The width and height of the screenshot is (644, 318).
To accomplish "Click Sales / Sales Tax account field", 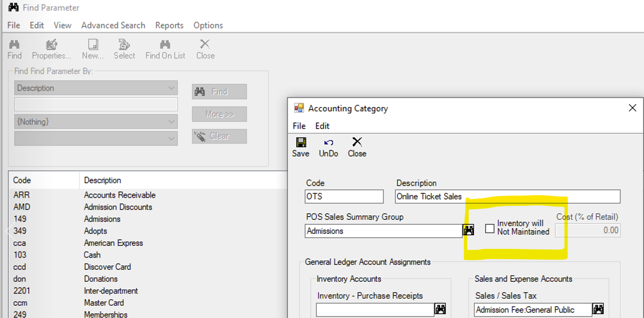I will click(x=533, y=310).
